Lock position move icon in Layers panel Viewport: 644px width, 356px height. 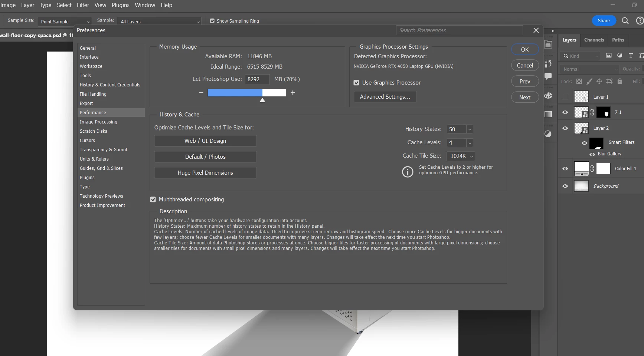coord(599,81)
